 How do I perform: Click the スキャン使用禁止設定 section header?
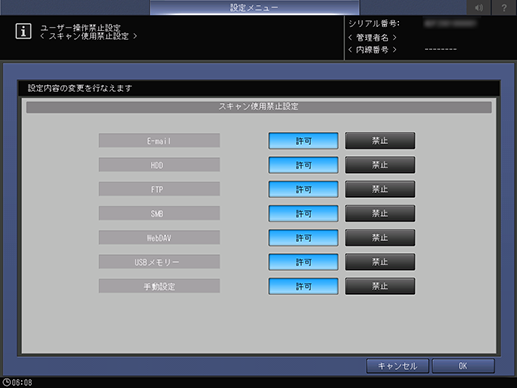(259, 107)
